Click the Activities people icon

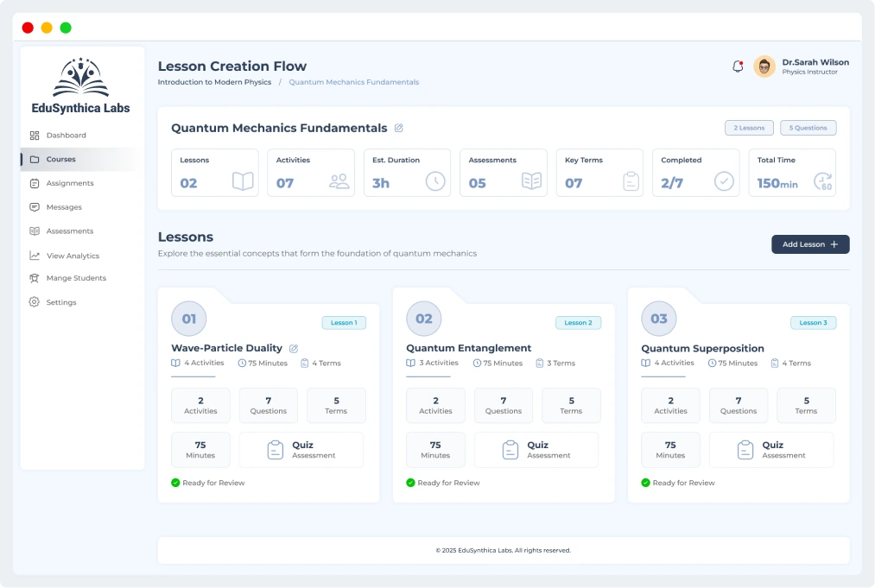click(339, 181)
